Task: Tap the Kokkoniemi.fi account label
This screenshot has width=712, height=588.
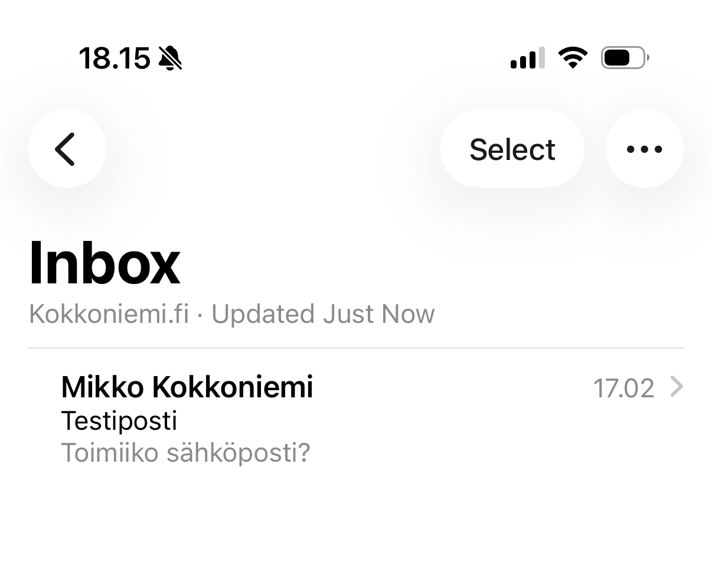Action: [109, 314]
